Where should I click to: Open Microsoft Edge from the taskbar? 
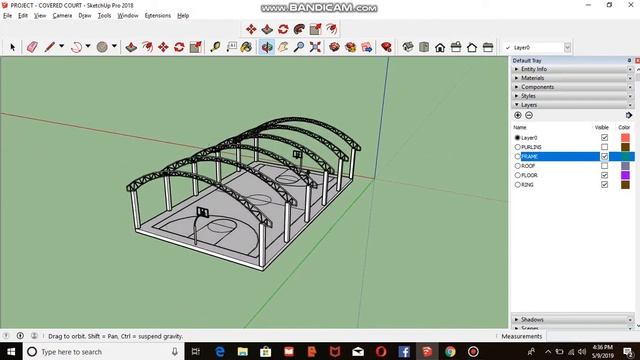coord(220,351)
